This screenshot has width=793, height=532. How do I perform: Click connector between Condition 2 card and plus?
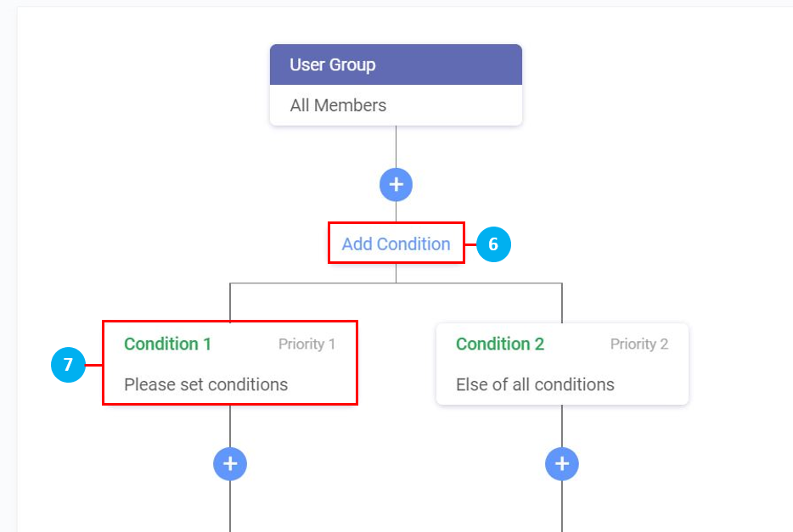[561, 425]
